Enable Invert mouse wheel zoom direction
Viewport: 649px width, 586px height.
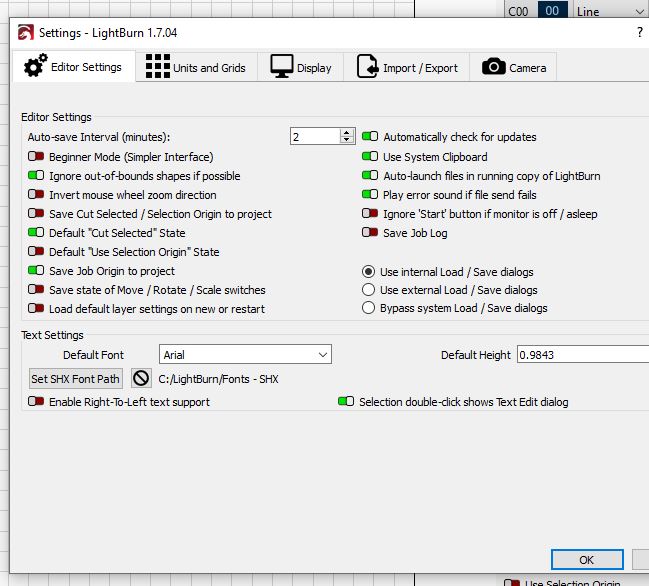tap(36, 195)
